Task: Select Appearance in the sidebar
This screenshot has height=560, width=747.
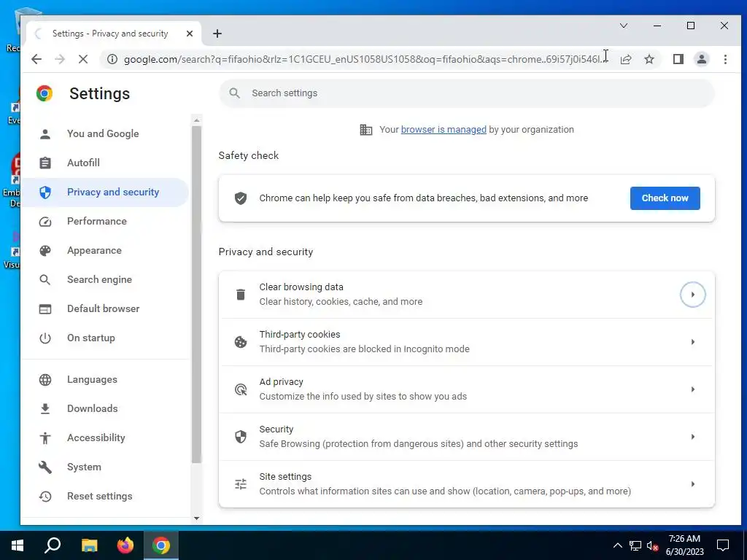Action: (x=106, y=251)
